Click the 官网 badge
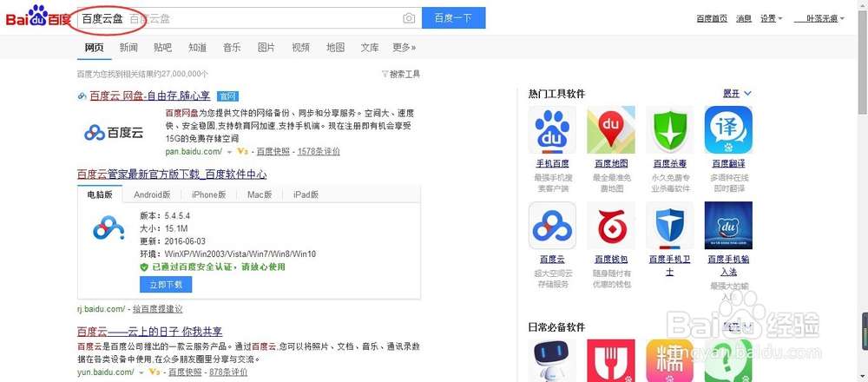Viewport: 868px width, 382px height. coord(227,96)
